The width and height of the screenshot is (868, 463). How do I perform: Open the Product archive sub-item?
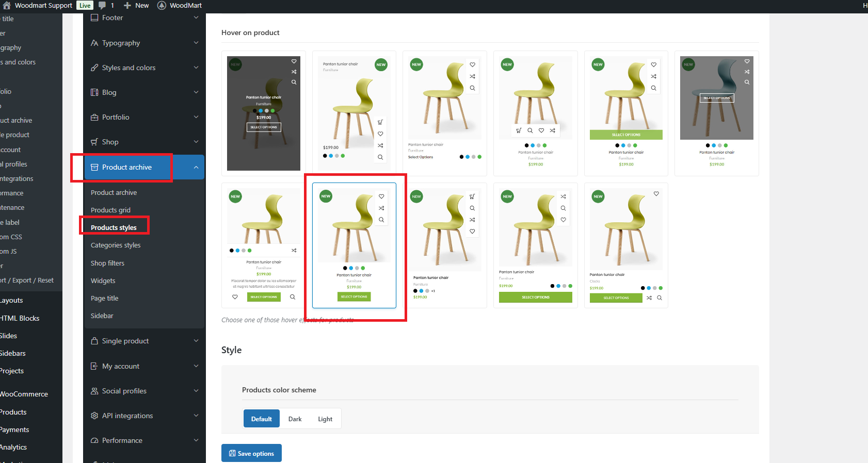point(114,192)
